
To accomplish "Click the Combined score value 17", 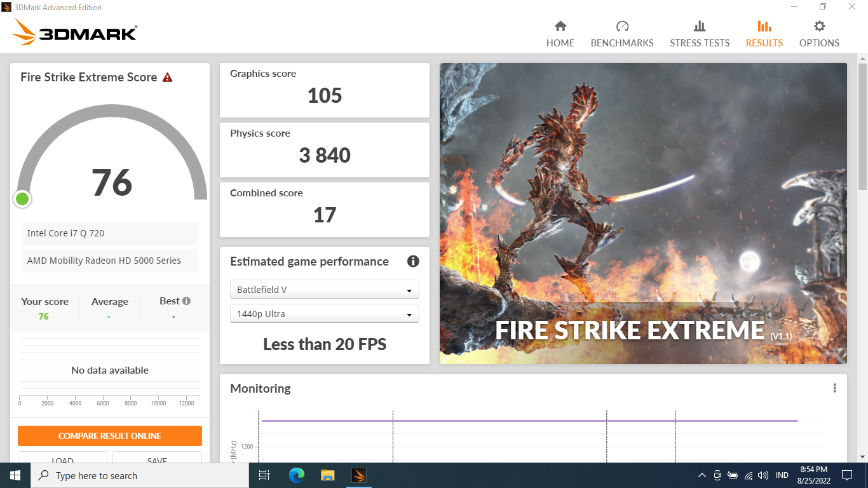I will pyautogui.click(x=325, y=215).
